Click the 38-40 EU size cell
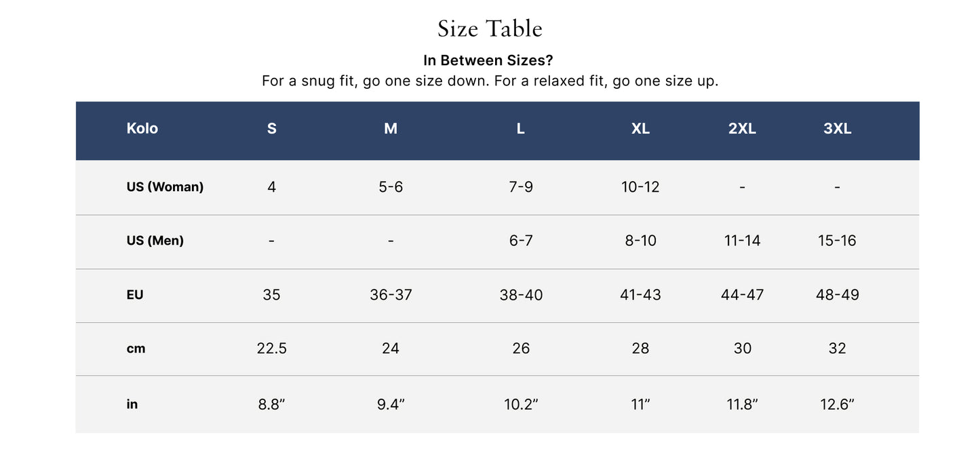 [x=520, y=295]
